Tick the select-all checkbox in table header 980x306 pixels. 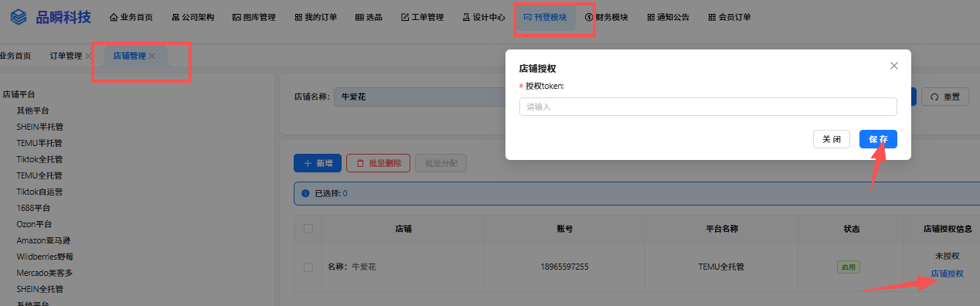click(x=308, y=229)
